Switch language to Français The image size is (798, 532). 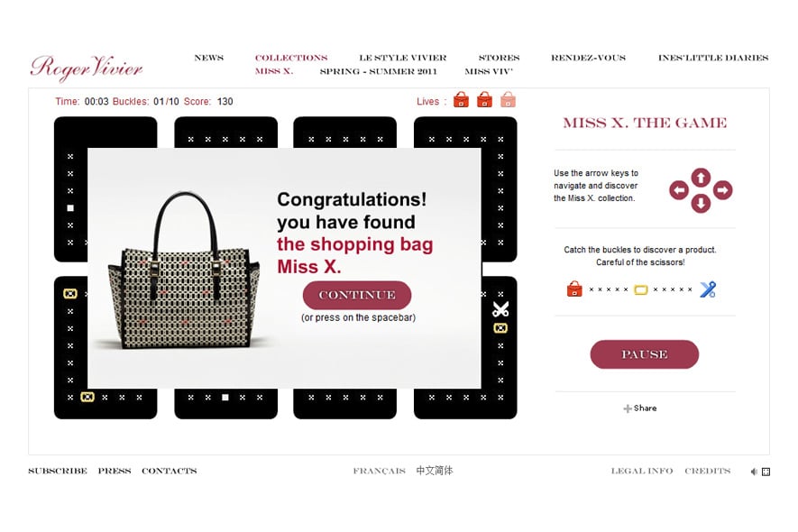[379, 471]
